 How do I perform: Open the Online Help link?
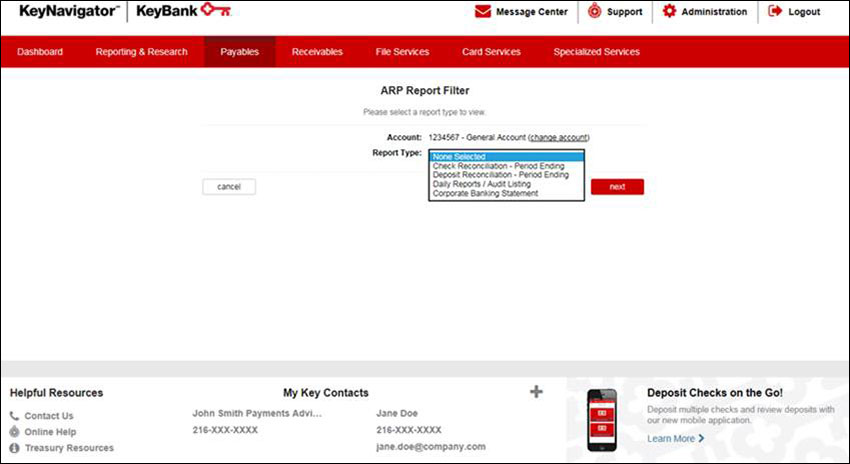[x=50, y=431]
